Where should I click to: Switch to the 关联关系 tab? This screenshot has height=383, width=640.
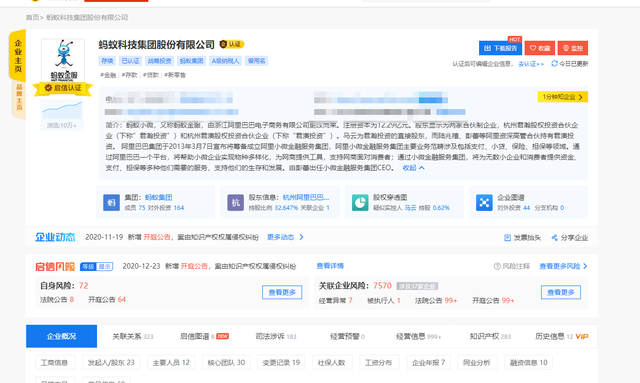click(133, 336)
